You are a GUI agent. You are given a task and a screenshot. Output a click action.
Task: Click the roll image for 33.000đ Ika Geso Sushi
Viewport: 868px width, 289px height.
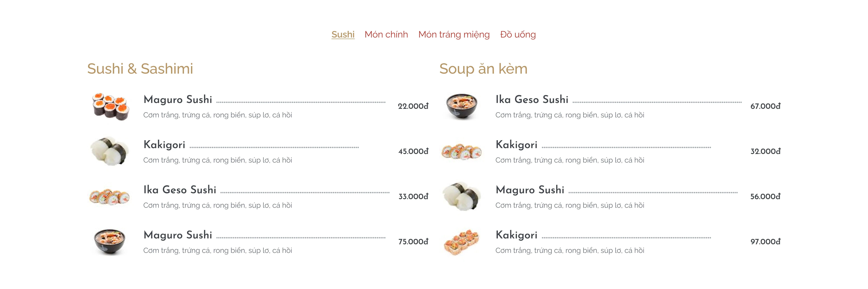coord(110,196)
